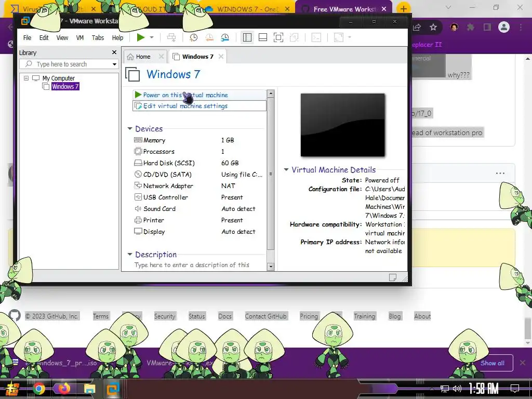532x399 pixels.
Task: Open the Tabs menu
Action: click(x=98, y=37)
